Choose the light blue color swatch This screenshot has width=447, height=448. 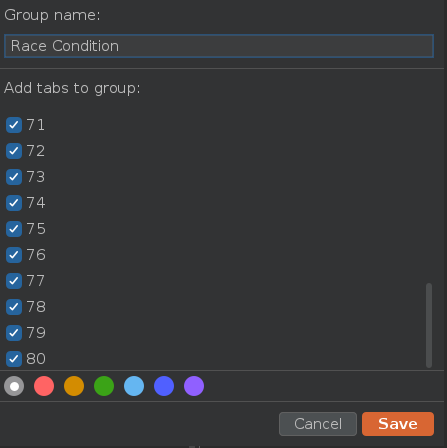(134, 386)
